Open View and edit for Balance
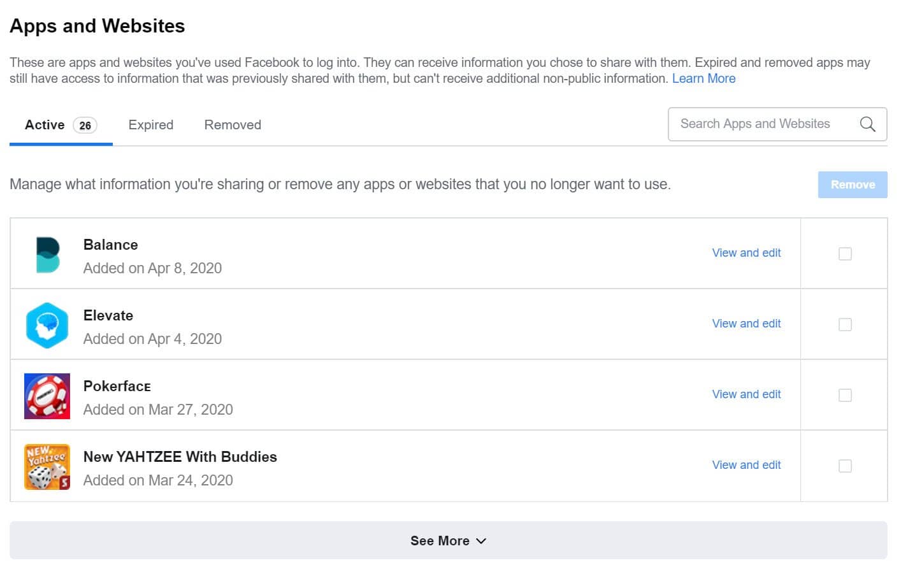Viewport: 901px width, 588px height. pyautogui.click(x=746, y=253)
